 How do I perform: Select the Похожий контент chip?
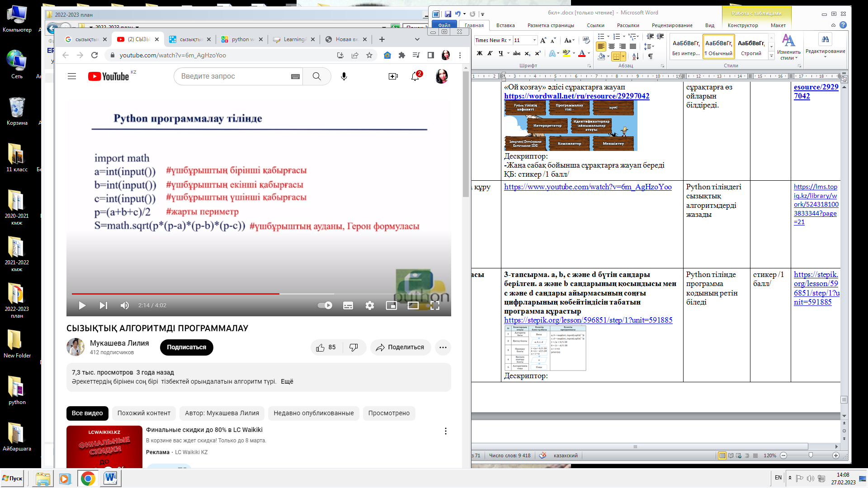(144, 413)
